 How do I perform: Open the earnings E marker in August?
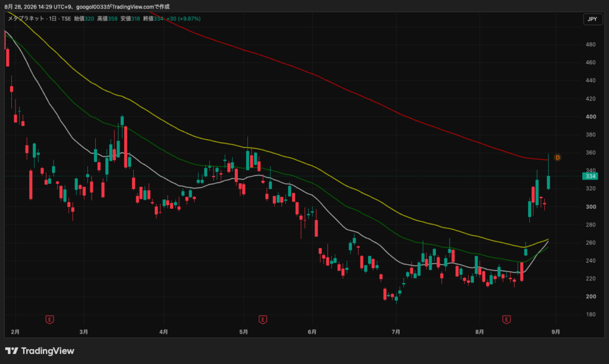pyautogui.click(x=506, y=319)
